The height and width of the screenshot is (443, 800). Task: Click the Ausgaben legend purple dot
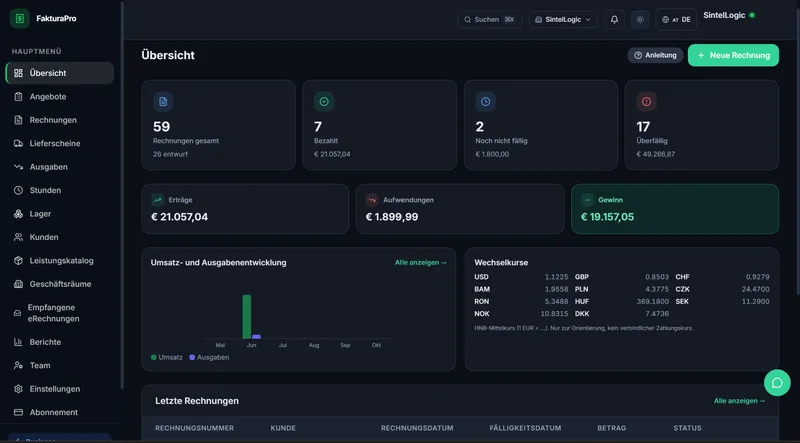tap(192, 357)
